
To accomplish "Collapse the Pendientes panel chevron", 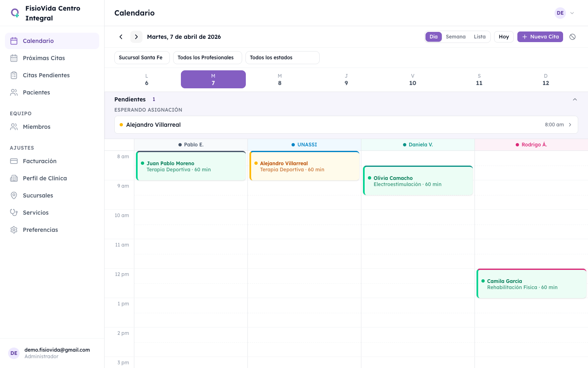I will [x=575, y=99].
